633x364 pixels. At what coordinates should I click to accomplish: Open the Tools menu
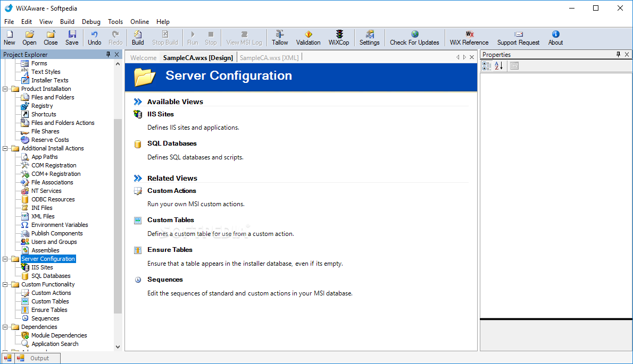pyautogui.click(x=115, y=22)
